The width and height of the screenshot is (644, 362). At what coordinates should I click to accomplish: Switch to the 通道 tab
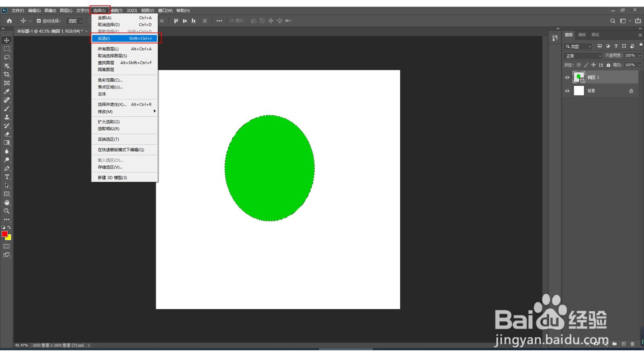[x=582, y=35]
